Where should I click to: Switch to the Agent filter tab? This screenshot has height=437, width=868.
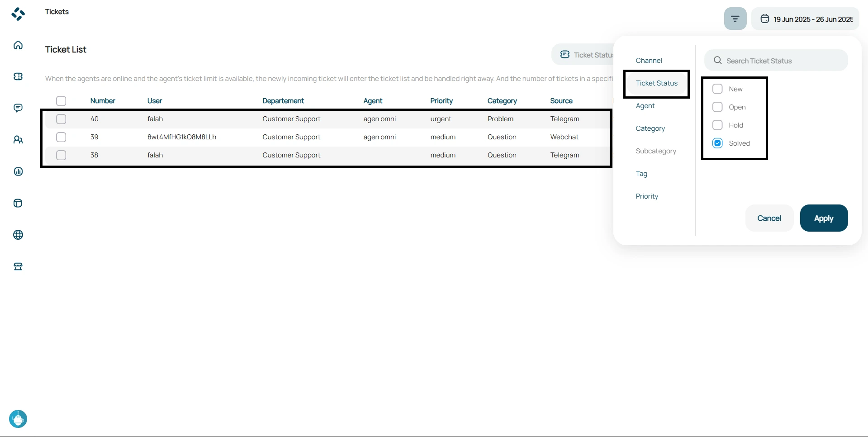click(x=645, y=106)
